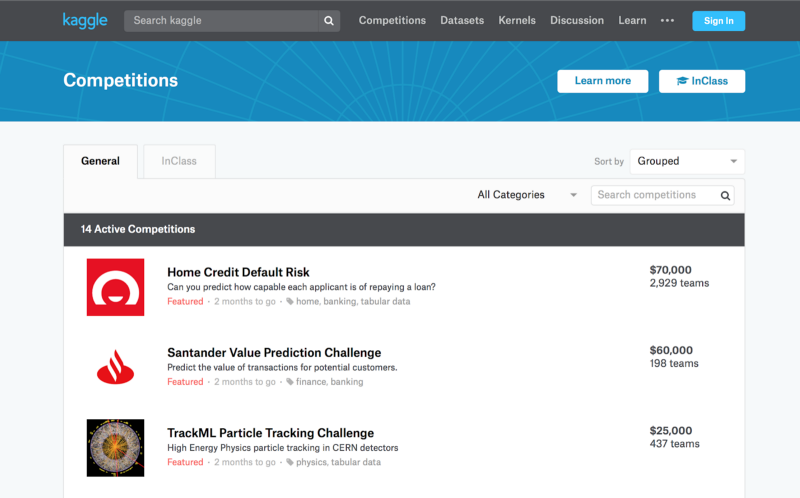Click Featured label under Home Credit Default Risk
The image size is (800, 498).
tap(185, 302)
